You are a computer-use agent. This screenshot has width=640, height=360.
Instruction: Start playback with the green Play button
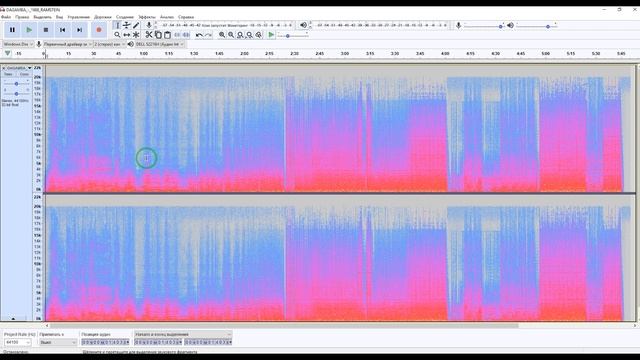[29, 30]
